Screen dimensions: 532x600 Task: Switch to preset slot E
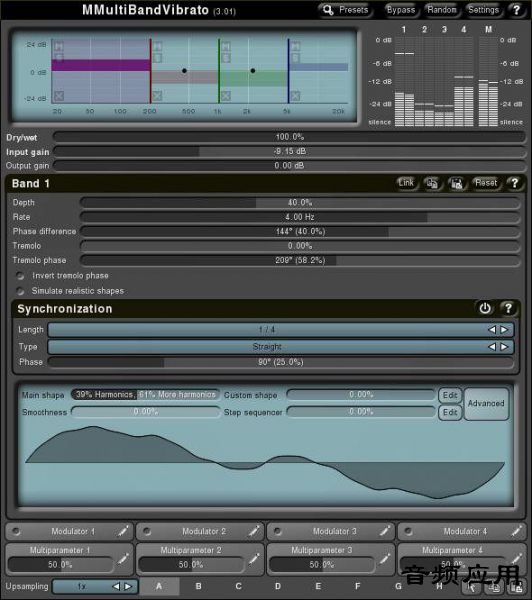click(318, 586)
